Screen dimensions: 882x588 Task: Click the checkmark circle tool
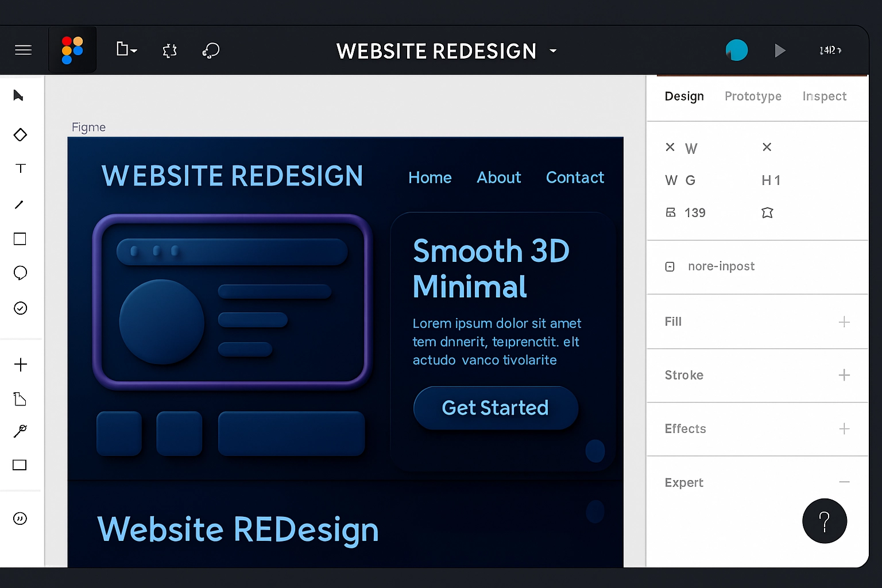click(20, 308)
